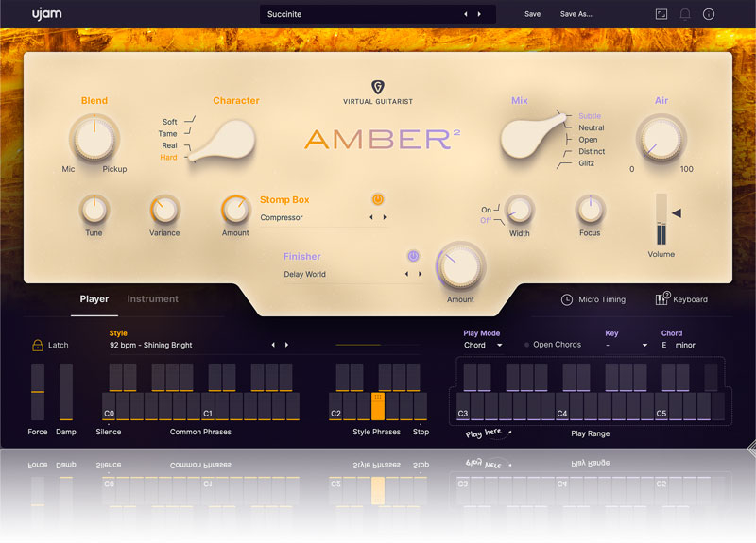The image size is (756, 543).
Task: Enable the Open Chords option
Action: point(527,345)
